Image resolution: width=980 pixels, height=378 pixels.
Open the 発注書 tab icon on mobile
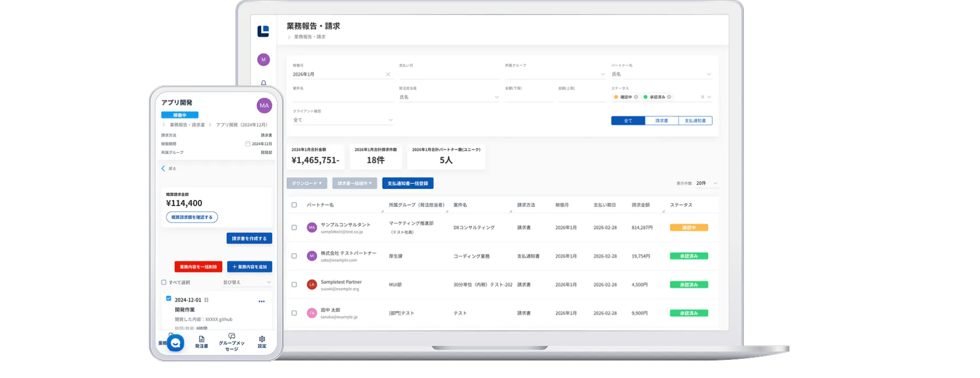coord(201,341)
